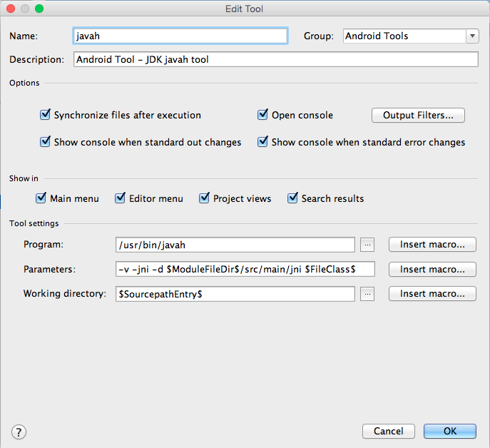Toggle the Editor menu checkbox

tap(121, 198)
